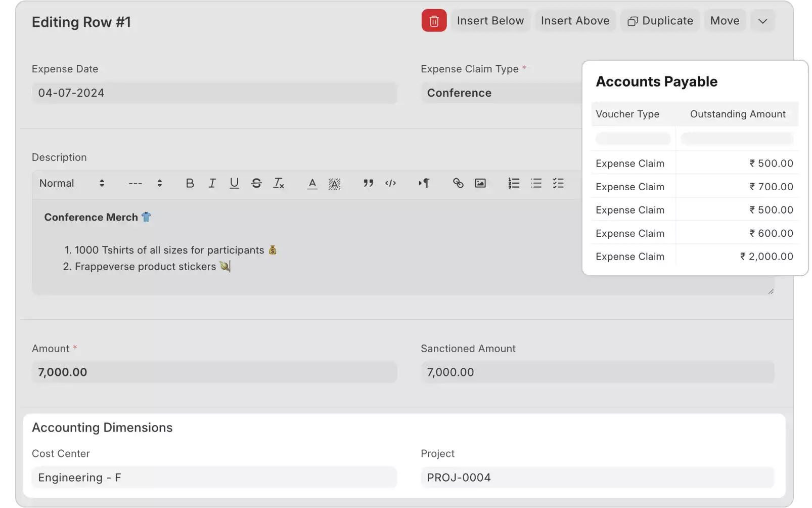Insert an image into the description
Screen dimensions: 812x508
coord(480,183)
